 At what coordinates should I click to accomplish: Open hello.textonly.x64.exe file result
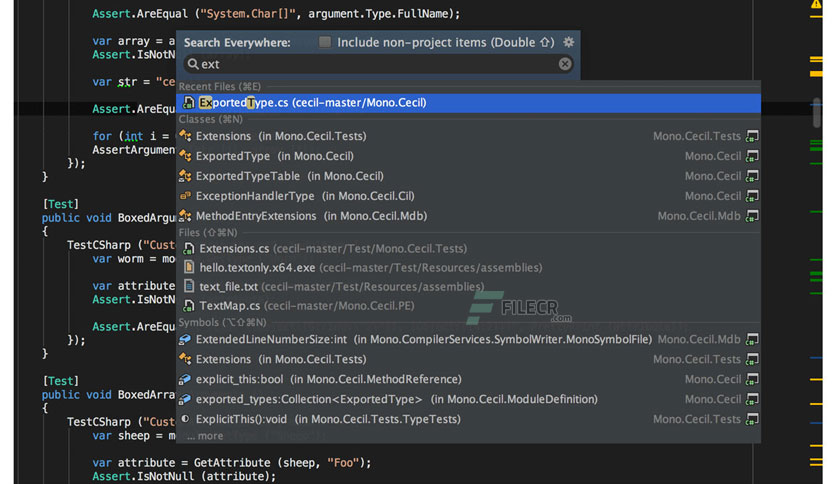(468, 268)
